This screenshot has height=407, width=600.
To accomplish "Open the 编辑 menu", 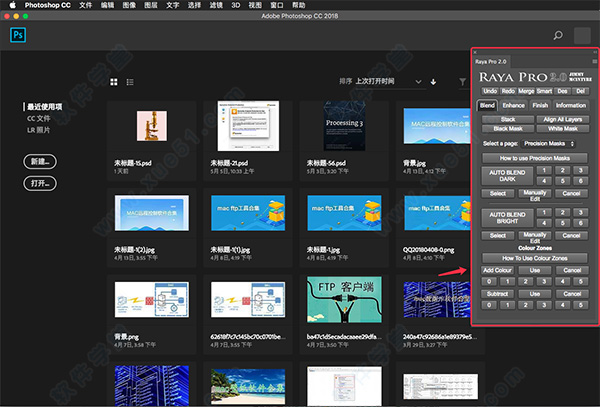I will point(107,5).
